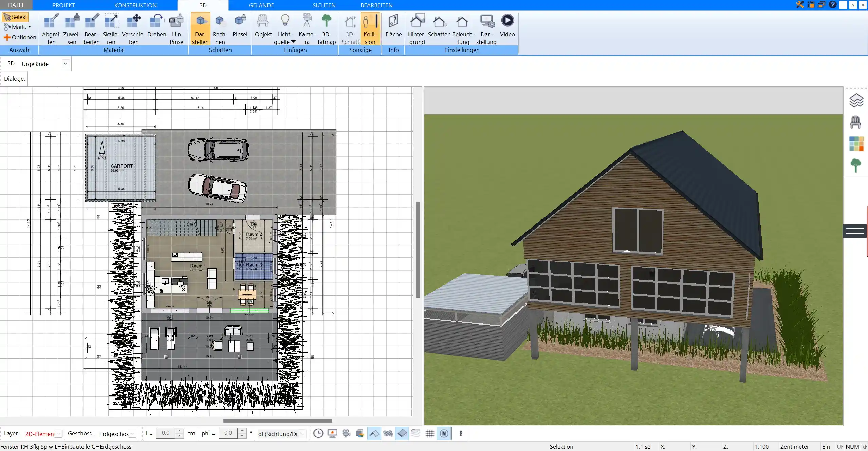Image resolution: width=868 pixels, height=451 pixels.
Task: Activate the Selekt tool
Action: pos(16,17)
